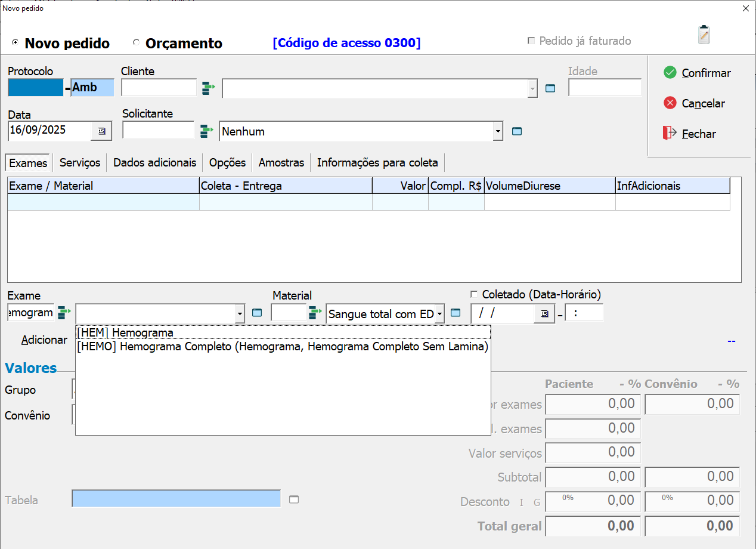Click the Adicionar button

coord(44,340)
